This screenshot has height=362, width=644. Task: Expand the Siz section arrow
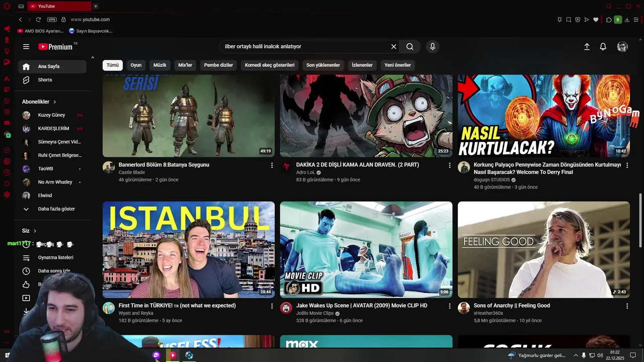coord(35,231)
